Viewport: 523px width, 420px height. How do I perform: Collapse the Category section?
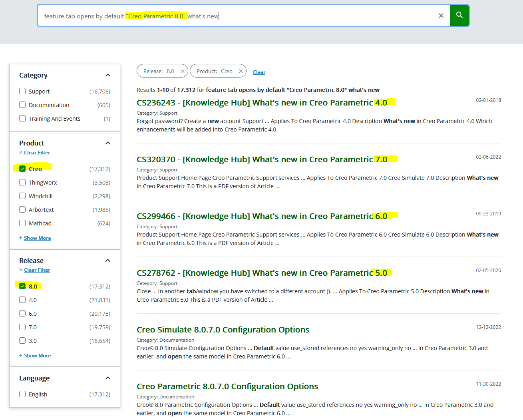(x=107, y=75)
